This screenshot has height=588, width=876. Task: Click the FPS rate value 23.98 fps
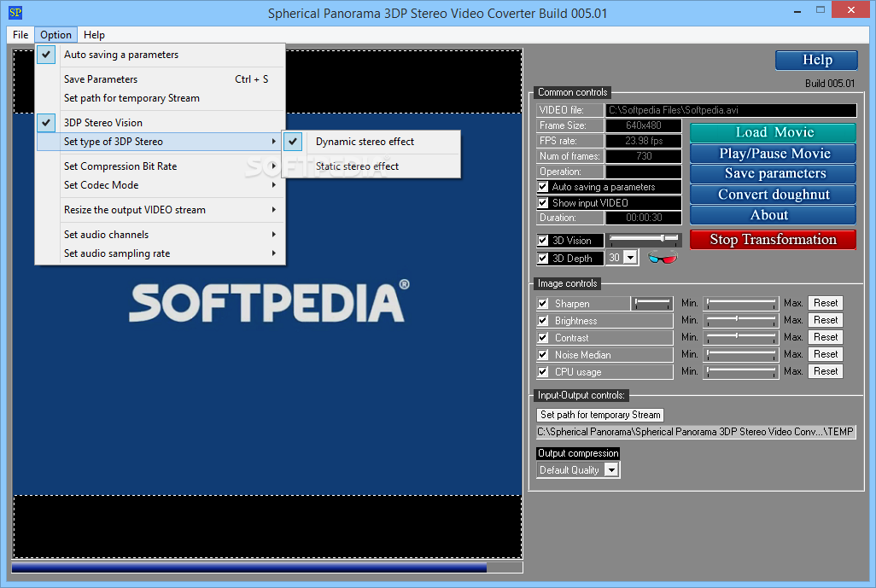(644, 141)
